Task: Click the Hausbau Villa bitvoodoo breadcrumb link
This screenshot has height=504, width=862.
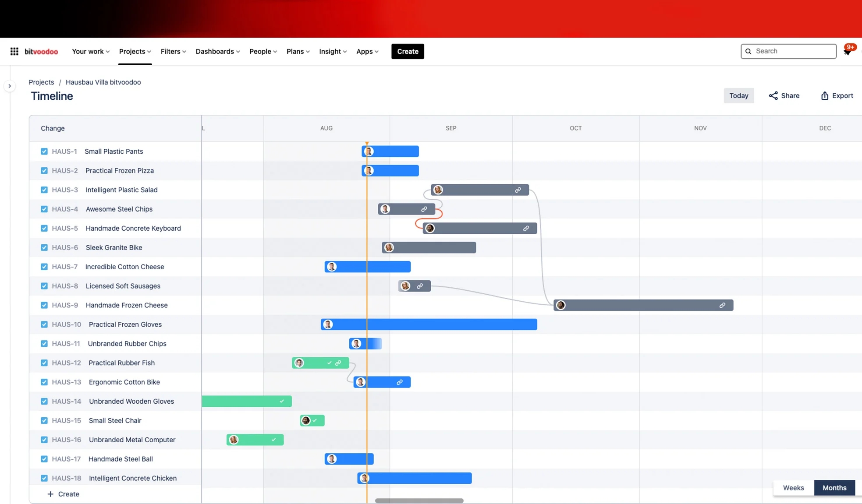Action: click(x=103, y=82)
